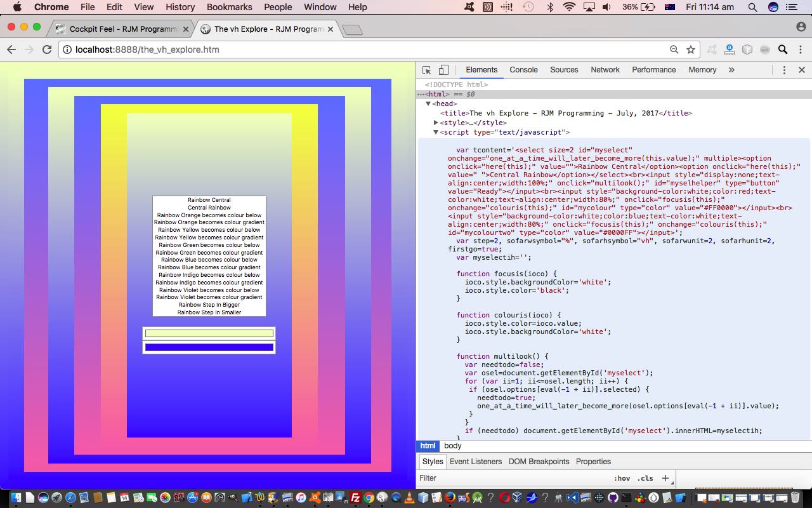812x508 pixels.
Task: Activate the DevTools element inspector icon
Action: point(427,70)
